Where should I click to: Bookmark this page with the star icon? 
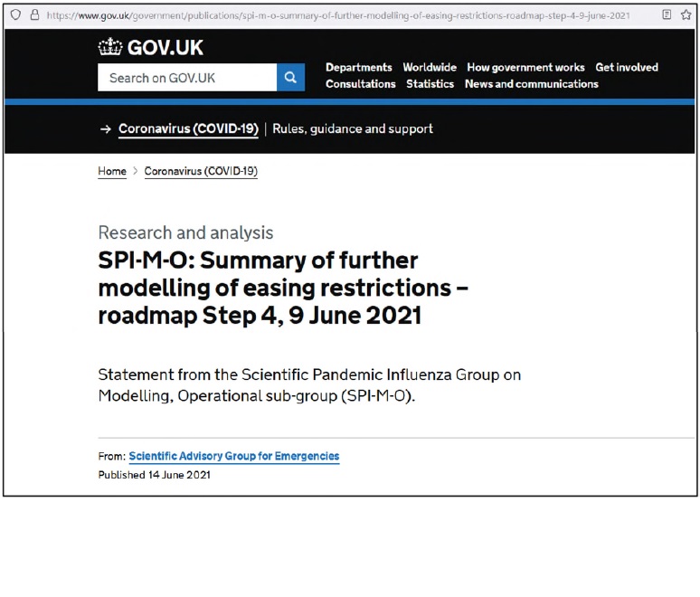tap(686, 14)
